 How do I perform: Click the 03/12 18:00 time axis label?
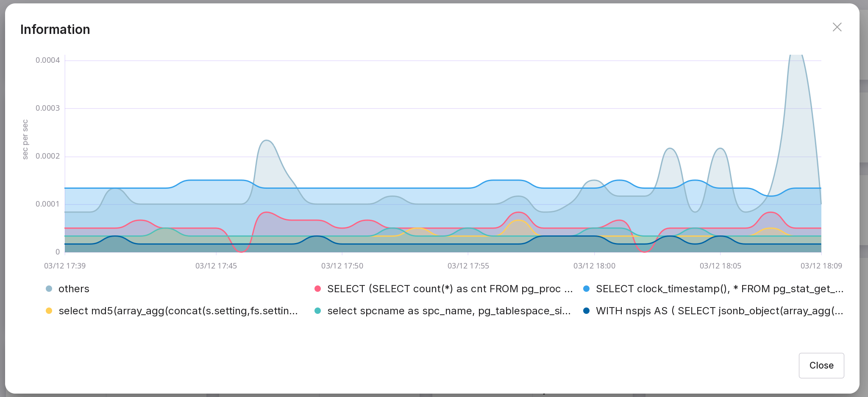click(594, 266)
